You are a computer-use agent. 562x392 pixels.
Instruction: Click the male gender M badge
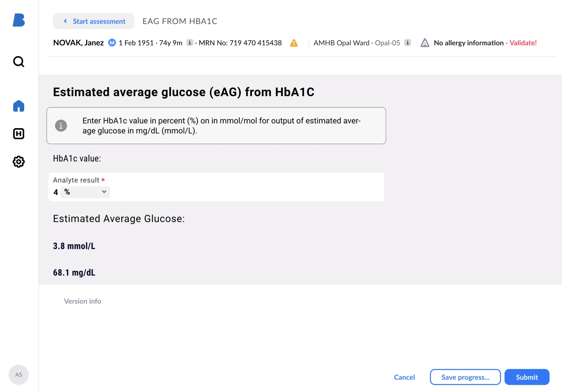pos(112,43)
